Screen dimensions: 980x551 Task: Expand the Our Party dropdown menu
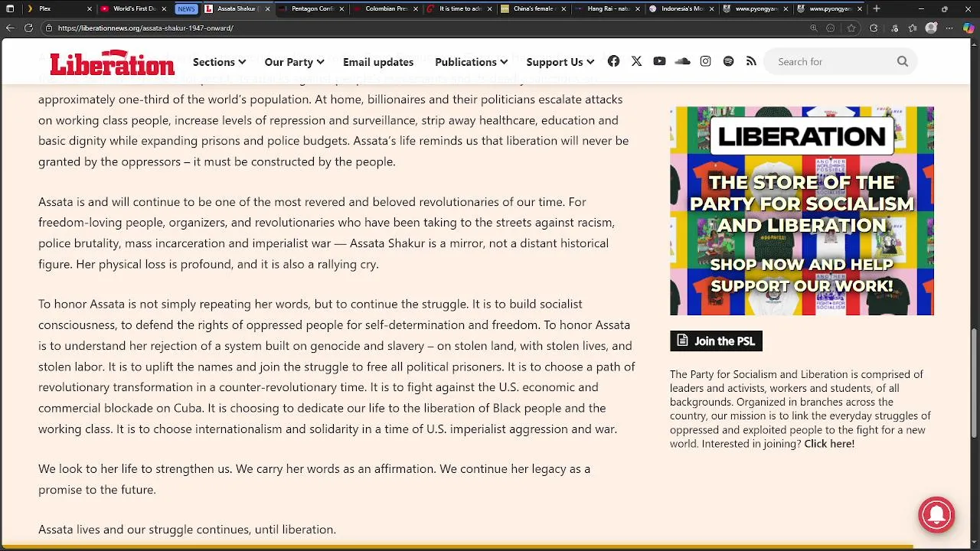pyautogui.click(x=294, y=62)
